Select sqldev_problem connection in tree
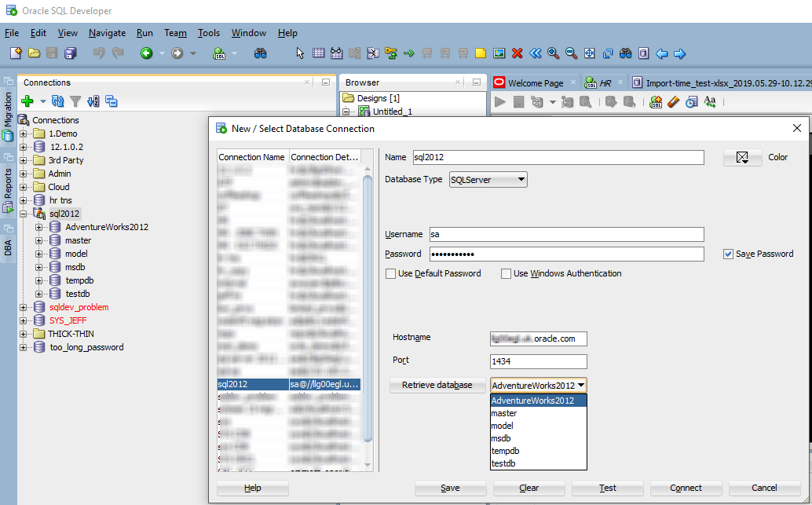812x505 pixels. point(79,307)
